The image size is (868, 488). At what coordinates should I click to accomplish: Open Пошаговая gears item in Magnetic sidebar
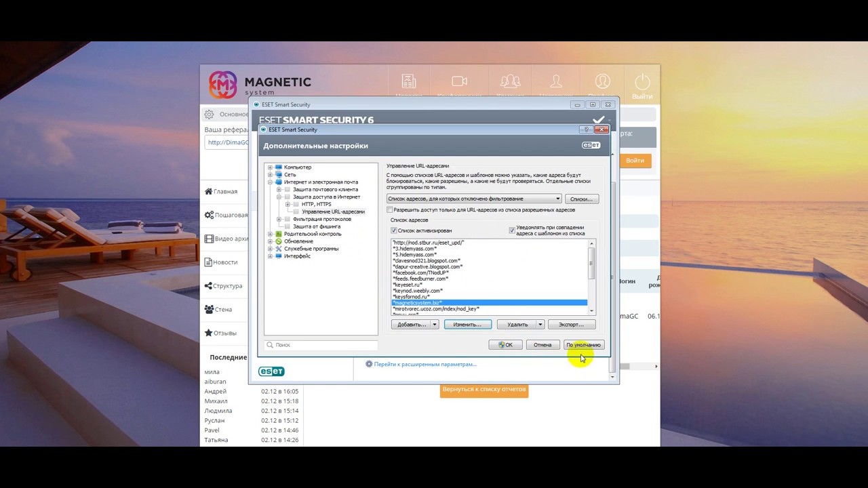coord(226,215)
